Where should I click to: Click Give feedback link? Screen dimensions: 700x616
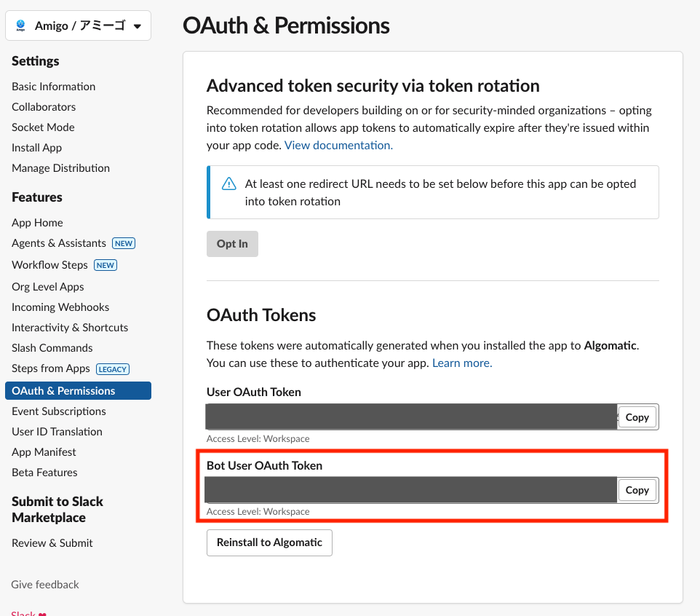(x=44, y=585)
